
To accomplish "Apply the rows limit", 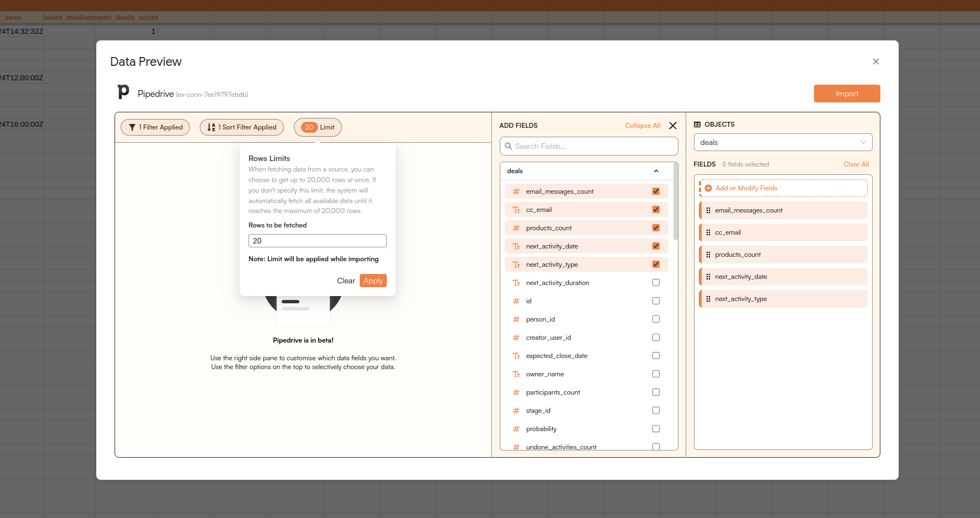I will [x=373, y=281].
